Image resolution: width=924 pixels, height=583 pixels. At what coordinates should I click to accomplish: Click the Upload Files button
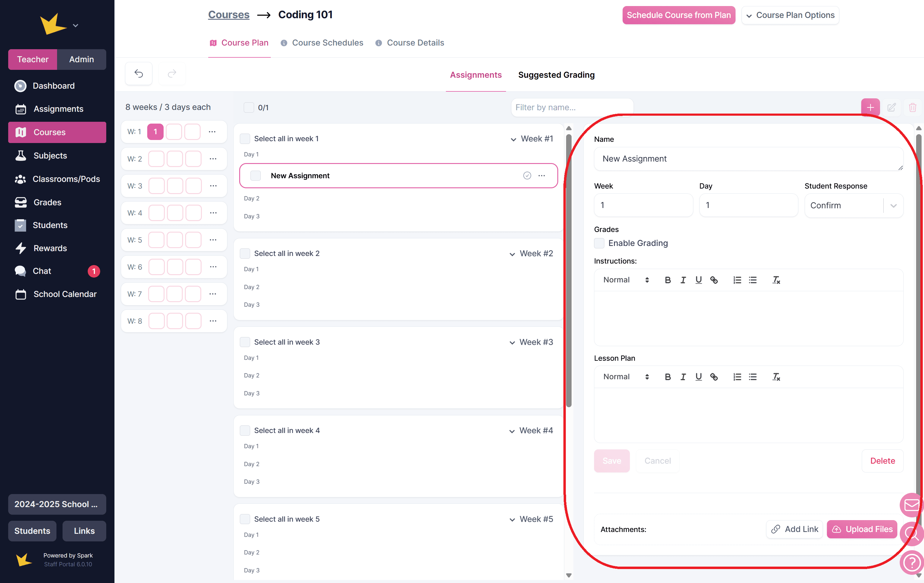[861, 529]
